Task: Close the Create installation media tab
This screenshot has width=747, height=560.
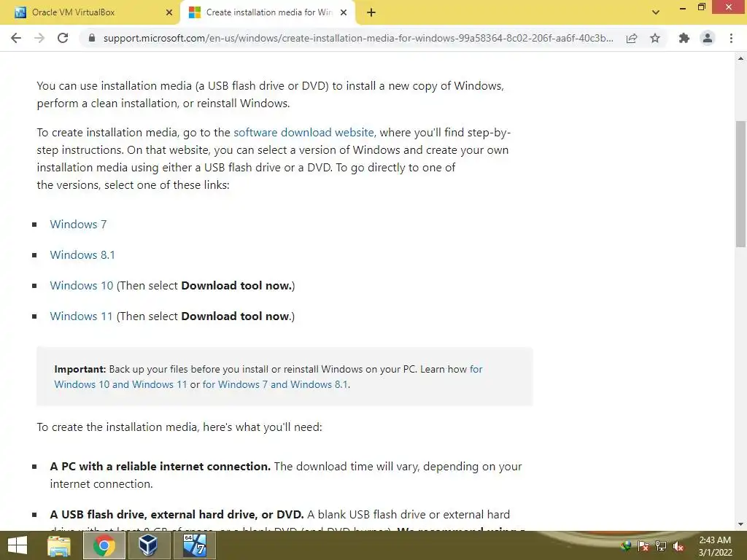Action: tap(344, 12)
